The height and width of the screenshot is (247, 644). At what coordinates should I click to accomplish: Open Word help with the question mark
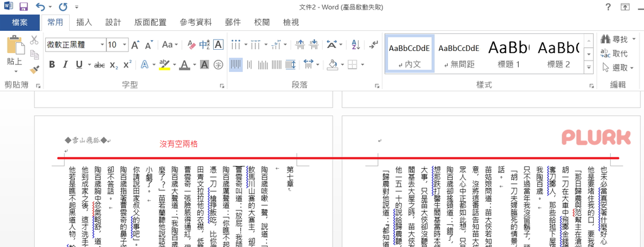pos(608,6)
